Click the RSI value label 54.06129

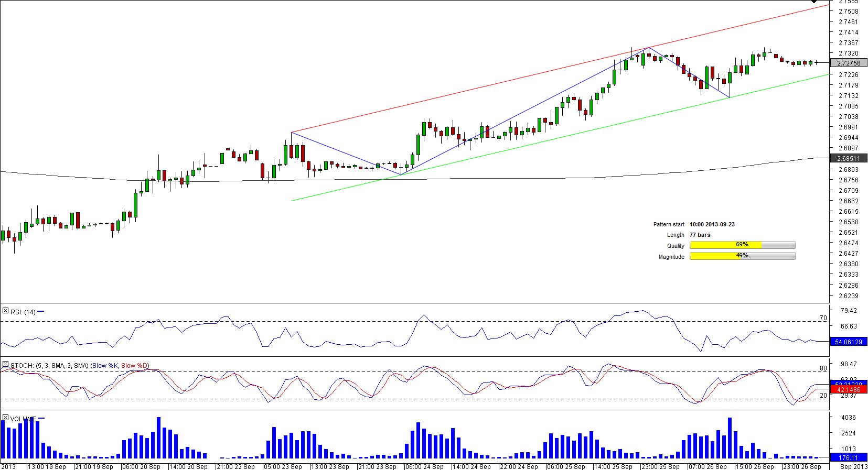coord(849,342)
